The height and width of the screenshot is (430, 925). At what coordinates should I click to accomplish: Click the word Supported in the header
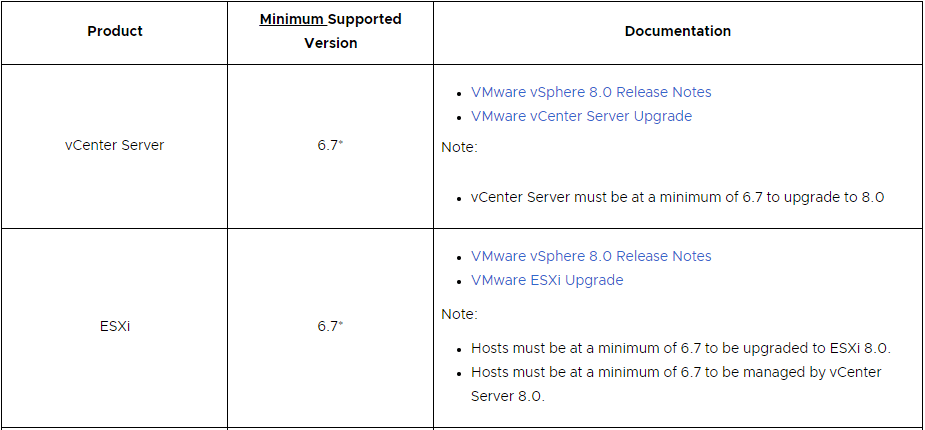click(x=364, y=19)
